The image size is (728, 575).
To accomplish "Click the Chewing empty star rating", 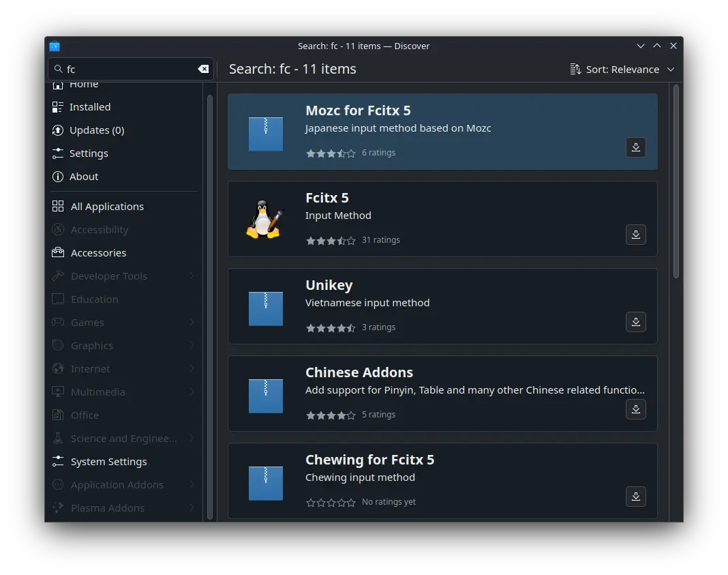I will point(331,503).
